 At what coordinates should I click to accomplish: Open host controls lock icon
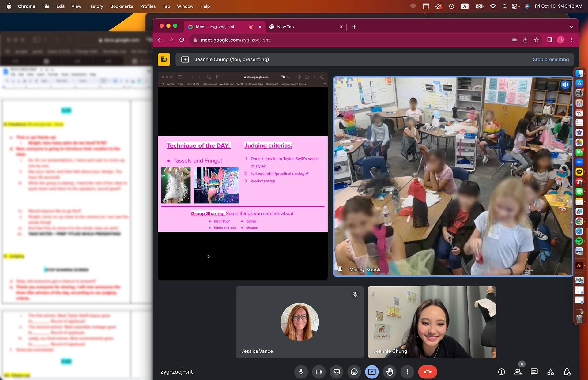click(x=567, y=372)
